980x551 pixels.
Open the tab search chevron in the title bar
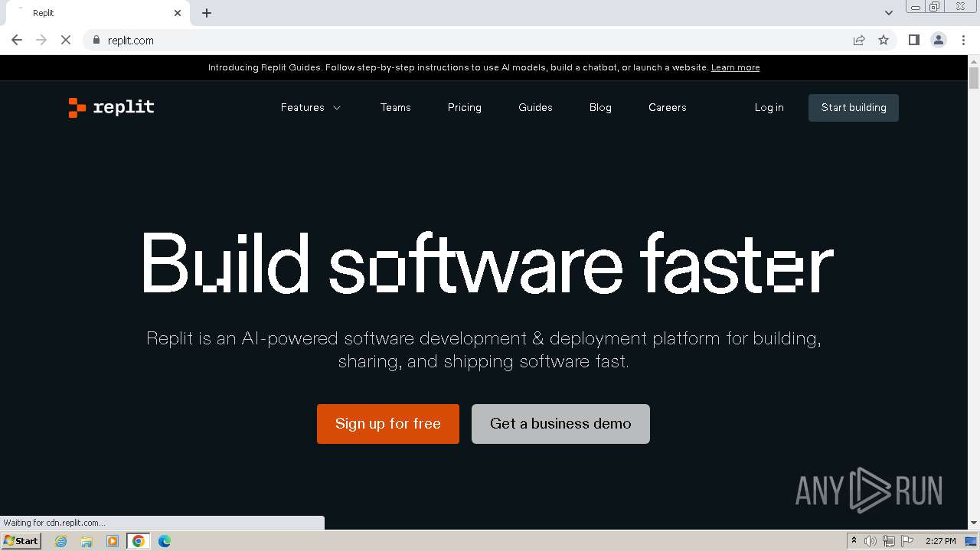tap(889, 13)
